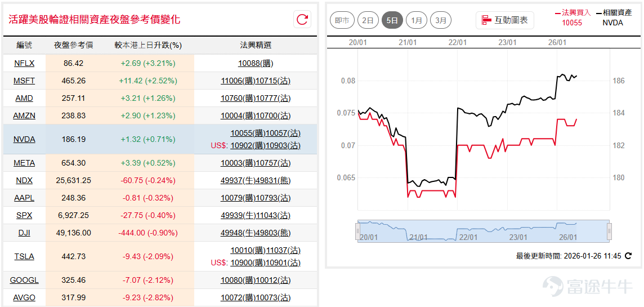Open the 互動圖表 interactive chart
This screenshot has height=307, width=644.
coord(505,20)
